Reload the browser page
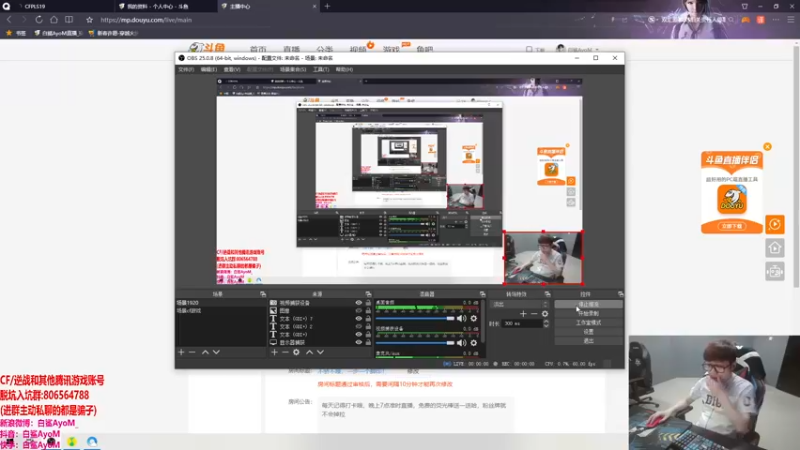800x450 pixels. 39,19
